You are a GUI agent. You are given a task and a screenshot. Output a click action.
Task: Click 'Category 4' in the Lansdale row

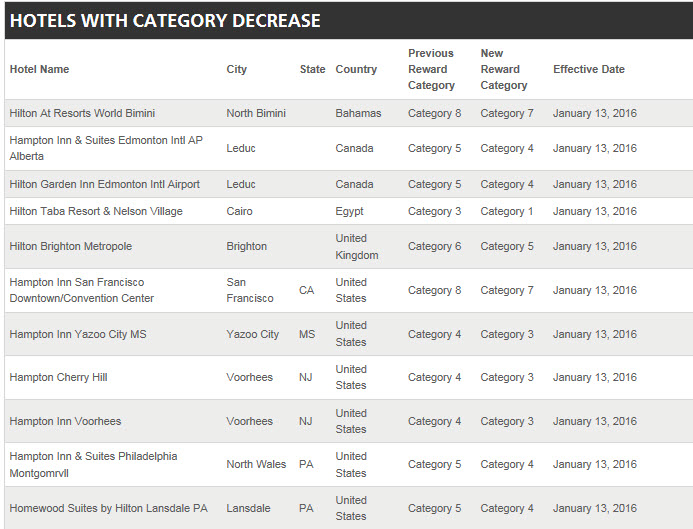pyautogui.click(x=507, y=508)
